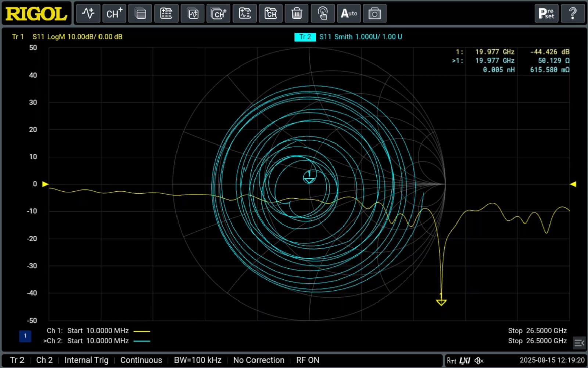Expand the side panel via bottom-right arrow
588x368 pixels.
tap(579, 343)
